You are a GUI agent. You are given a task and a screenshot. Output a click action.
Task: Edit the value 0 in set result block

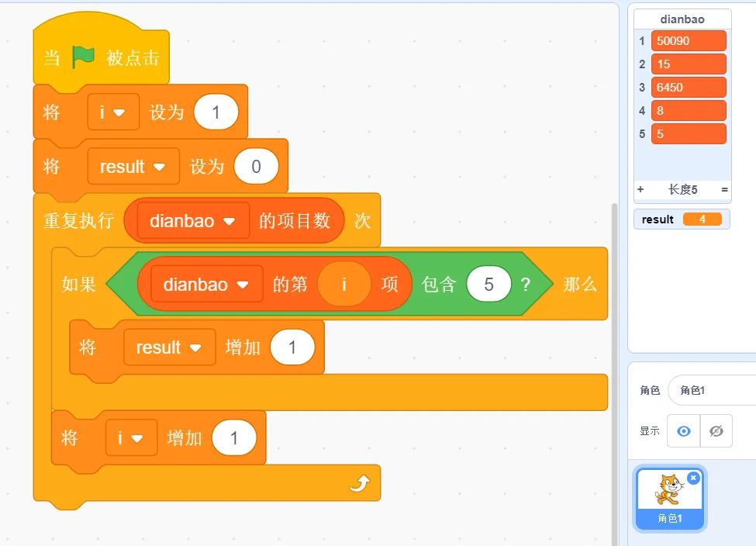tap(256, 167)
